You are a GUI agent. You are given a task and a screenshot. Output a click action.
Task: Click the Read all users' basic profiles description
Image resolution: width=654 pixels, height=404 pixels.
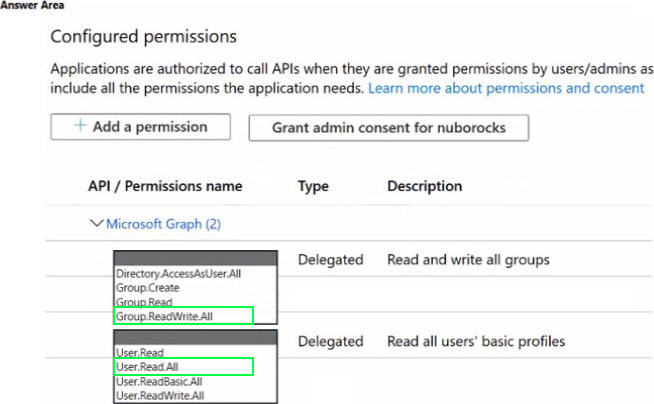click(x=476, y=342)
